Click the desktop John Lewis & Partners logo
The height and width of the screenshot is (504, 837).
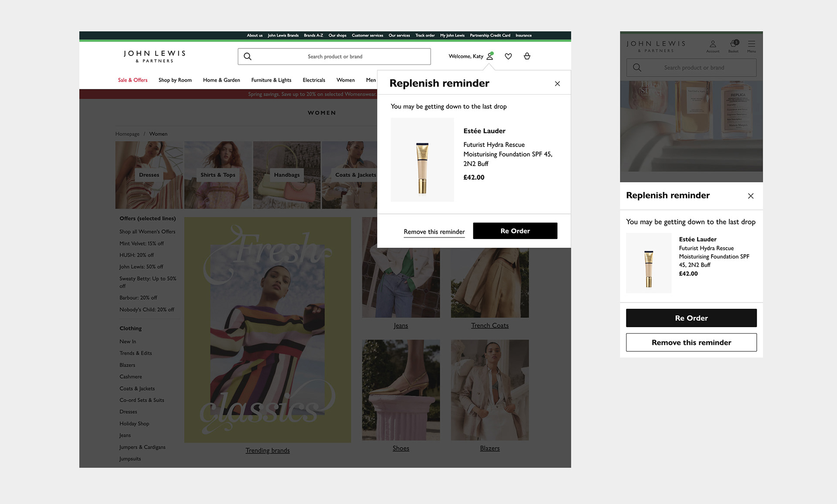point(155,56)
